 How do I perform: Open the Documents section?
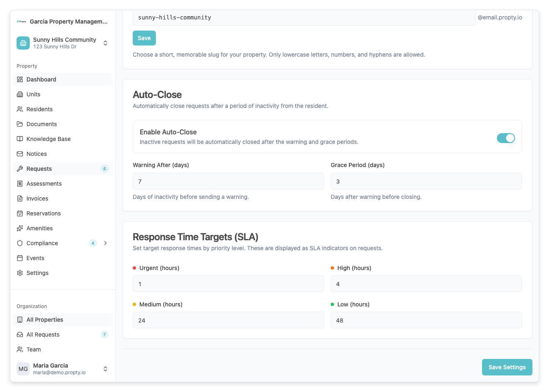[63, 124]
